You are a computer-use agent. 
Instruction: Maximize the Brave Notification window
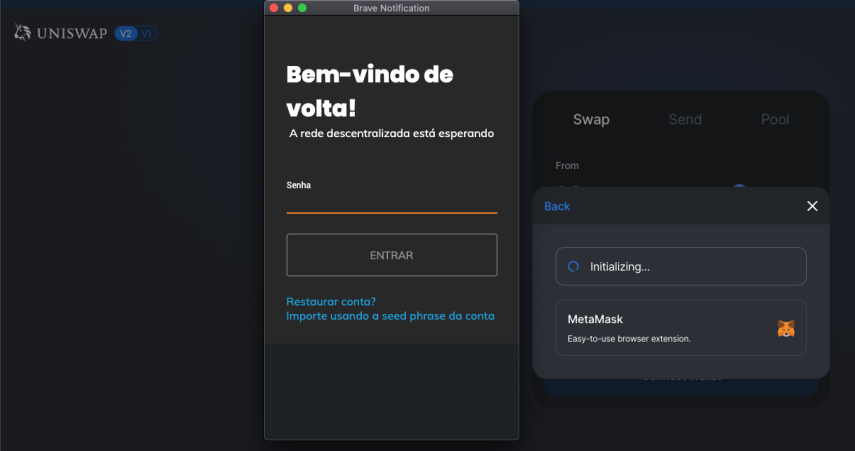click(x=302, y=8)
